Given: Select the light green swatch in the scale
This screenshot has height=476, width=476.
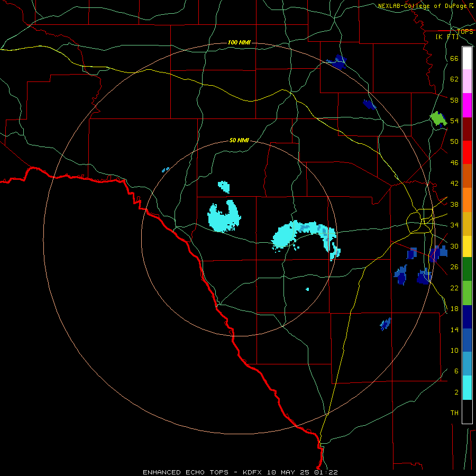Looking at the screenshot, I should pyautogui.click(x=467, y=293).
